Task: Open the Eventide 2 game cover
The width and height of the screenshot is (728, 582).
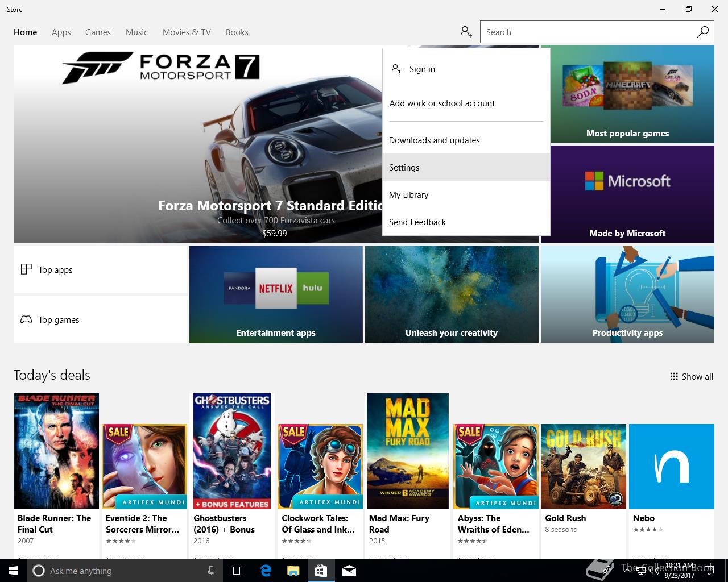Action: point(144,466)
